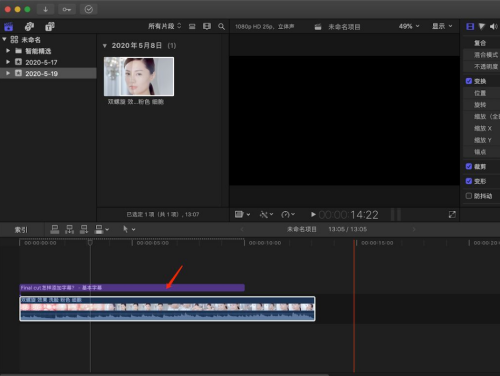
Task: Click the 未命名项目 timeline title
Action: (x=302, y=229)
